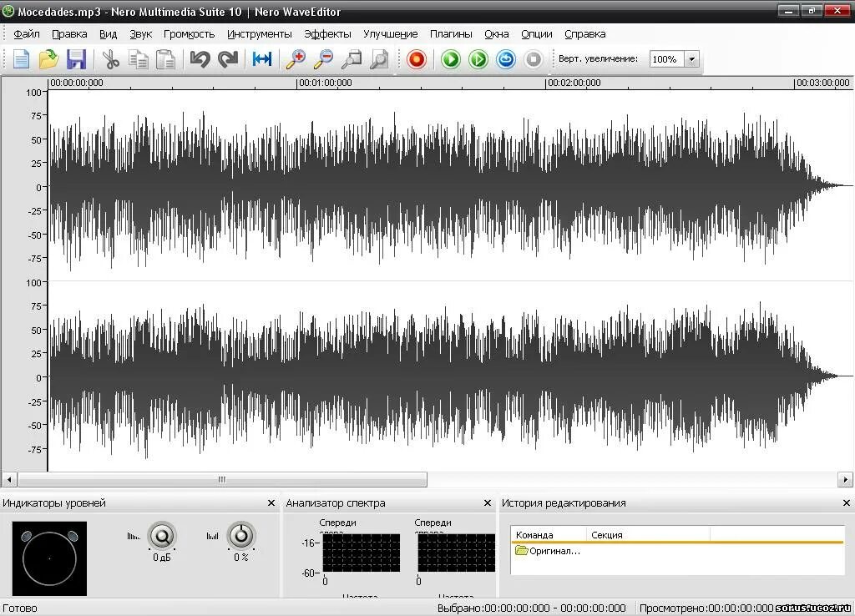
Task: Click the 00:02:00:000 timeline marker
Action: click(x=574, y=83)
